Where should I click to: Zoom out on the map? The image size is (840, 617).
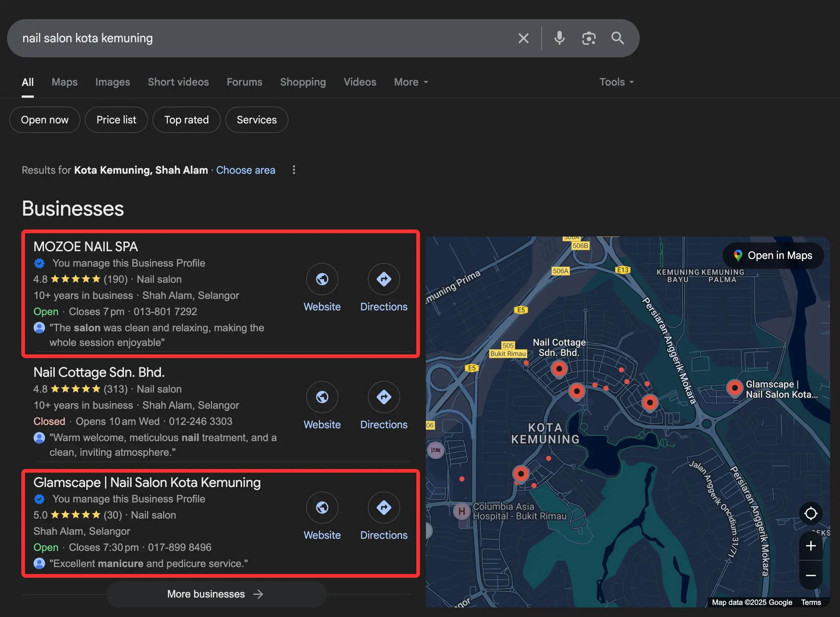coord(811,575)
